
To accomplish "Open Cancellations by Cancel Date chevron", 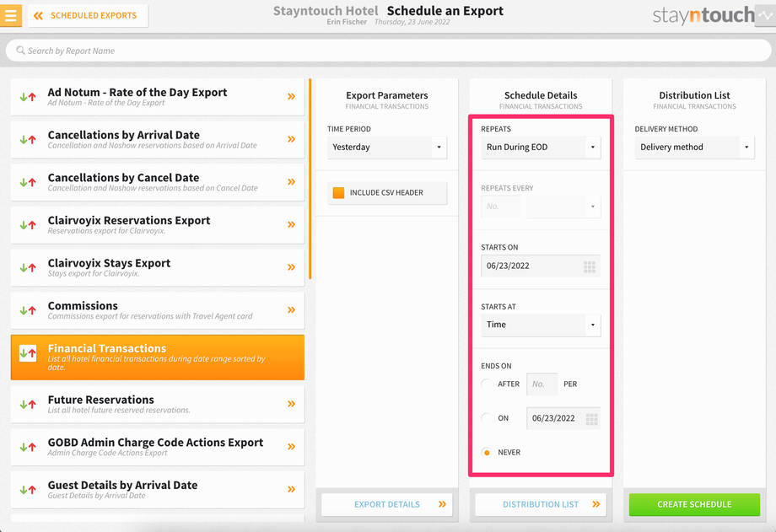I will [x=292, y=181].
